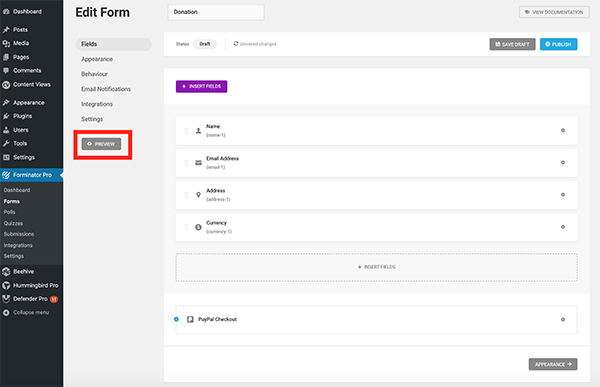The image size is (600, 387).
Task: Click the Name field person icon
Action: coord(198,131)
